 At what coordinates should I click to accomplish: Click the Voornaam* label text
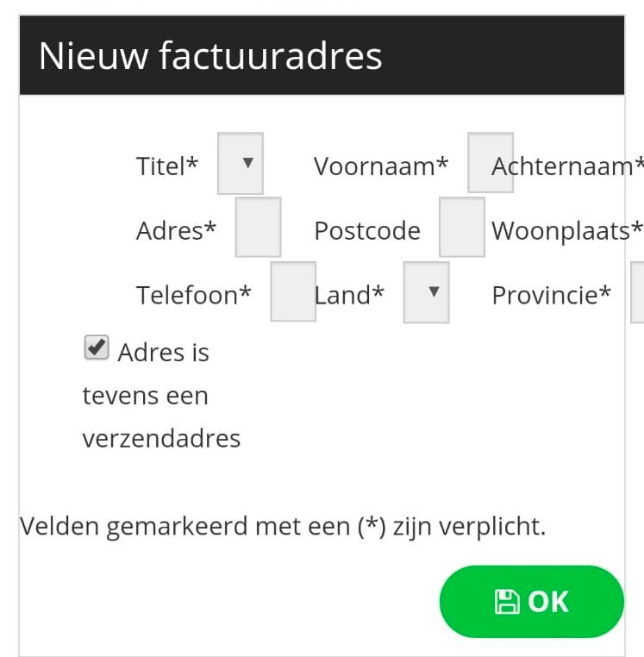click(x=381, y=166)
